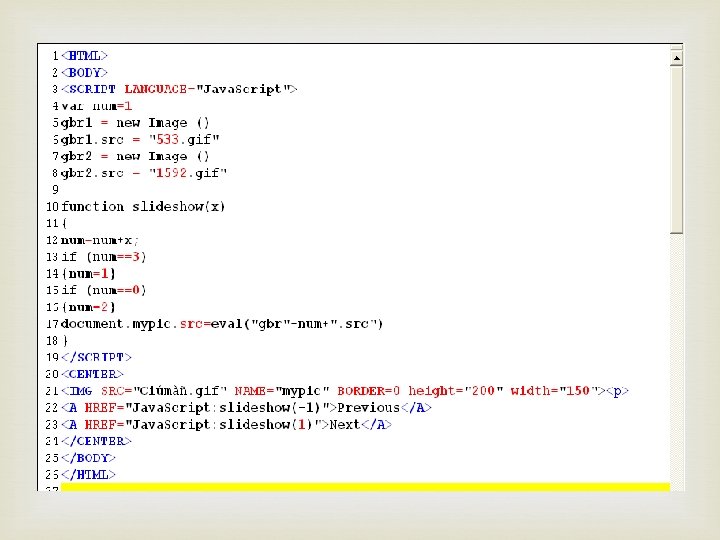Click the SCRIPT LANGUAGE="JavaScript" line
Viewport: 720px width, 540px height.
(x=179, y=89)
